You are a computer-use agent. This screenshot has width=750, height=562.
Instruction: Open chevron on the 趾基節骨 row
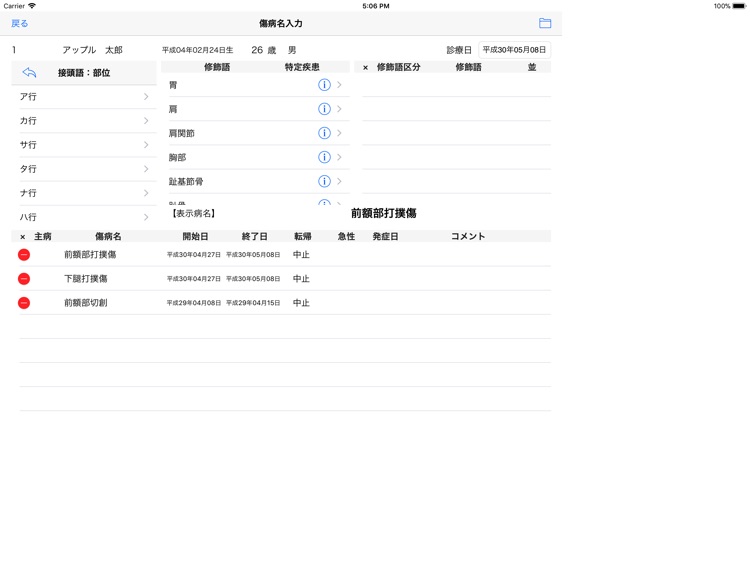[x=339, y=181]
